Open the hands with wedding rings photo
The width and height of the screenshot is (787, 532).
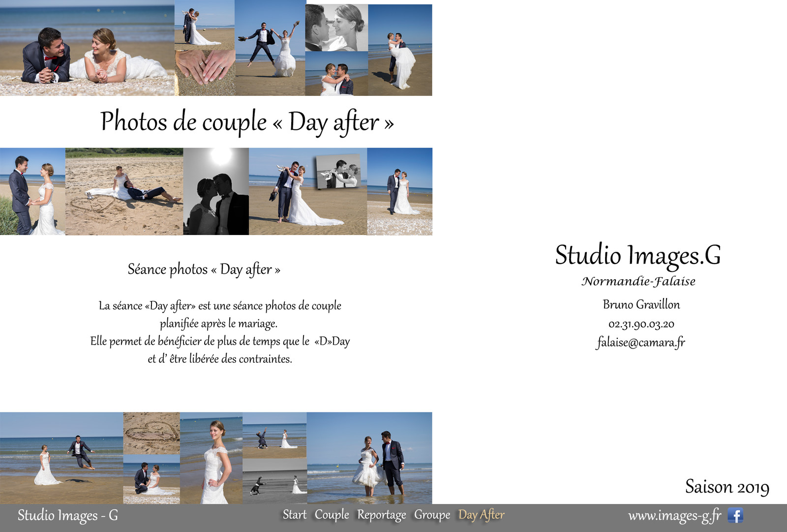click(205, 71)
